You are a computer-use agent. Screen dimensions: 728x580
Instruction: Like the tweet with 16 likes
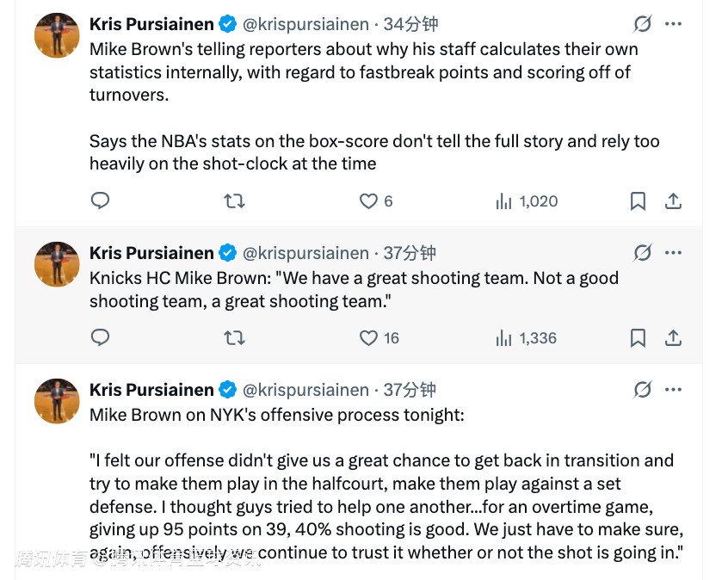tap(368, 338)
